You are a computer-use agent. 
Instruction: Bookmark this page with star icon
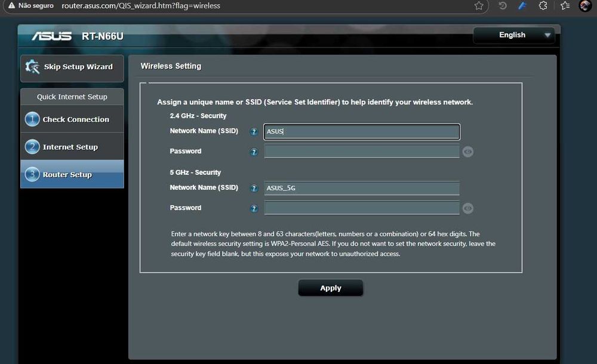479,6
